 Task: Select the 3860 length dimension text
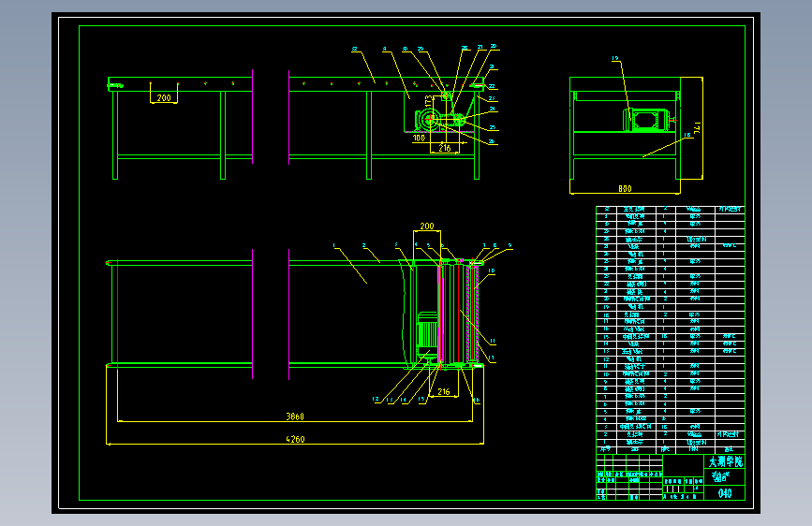point(295,416)
